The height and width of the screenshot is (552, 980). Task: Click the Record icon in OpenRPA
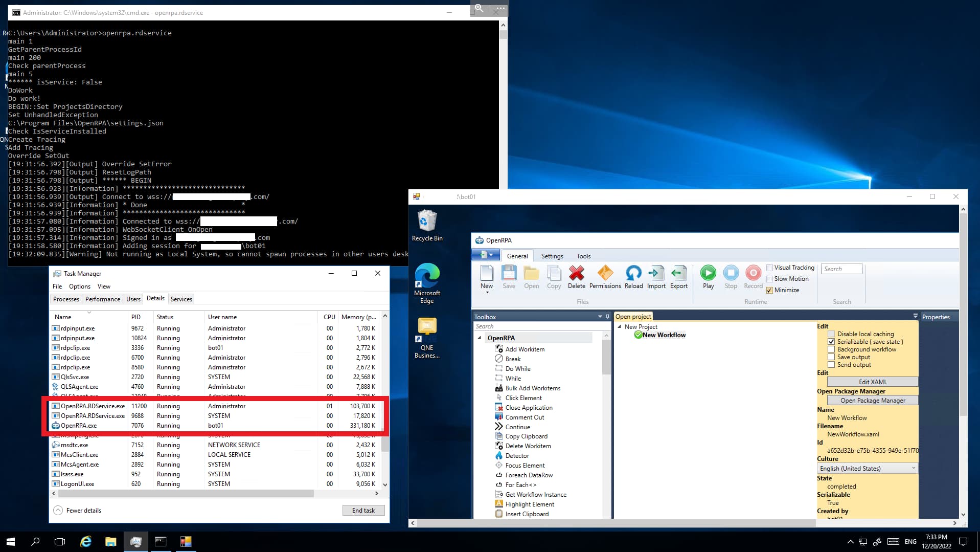pyautogui.click(x=753, y=273)
